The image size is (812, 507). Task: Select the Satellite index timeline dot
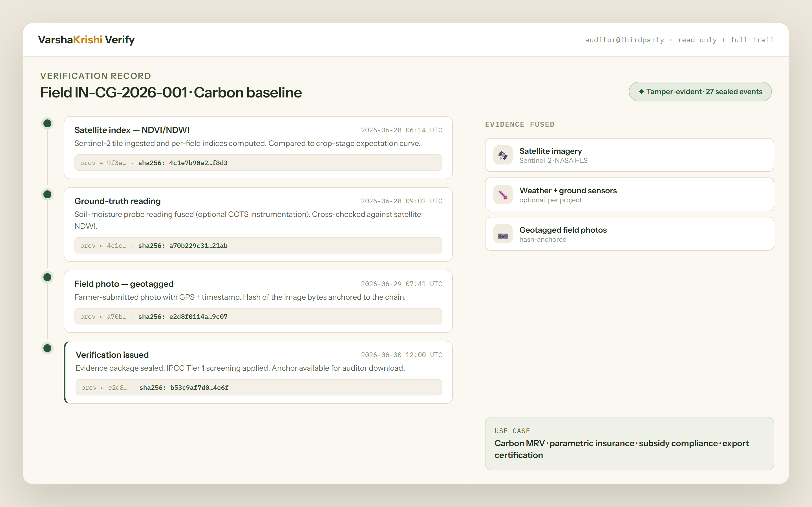[47, 123]
